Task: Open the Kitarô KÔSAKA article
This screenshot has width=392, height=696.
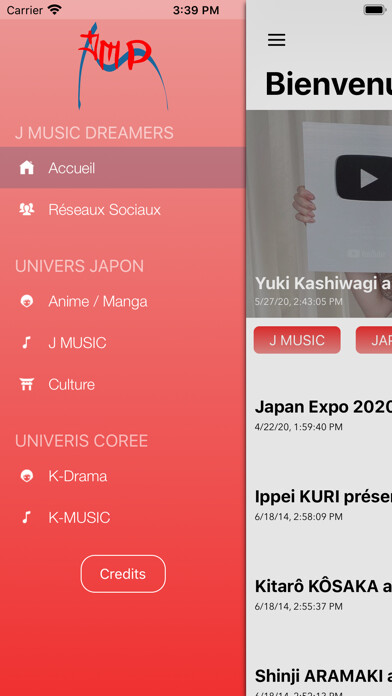Action: point(323,586)
